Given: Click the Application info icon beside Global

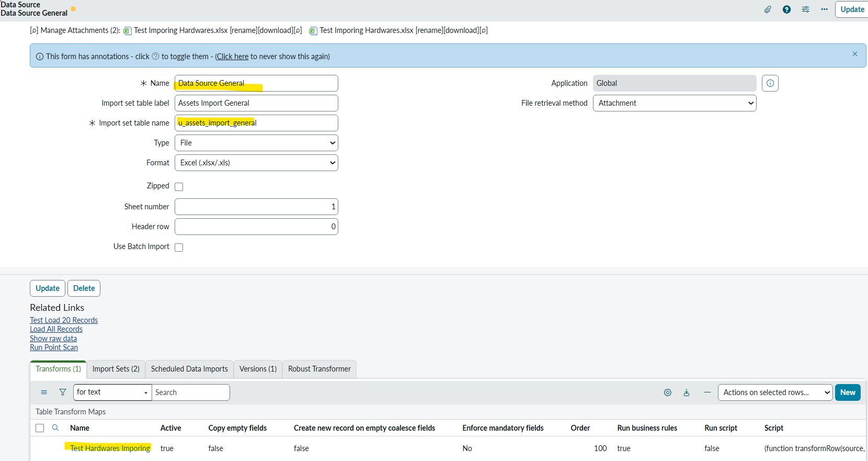Looking at the screenshot, I should 770,83.
